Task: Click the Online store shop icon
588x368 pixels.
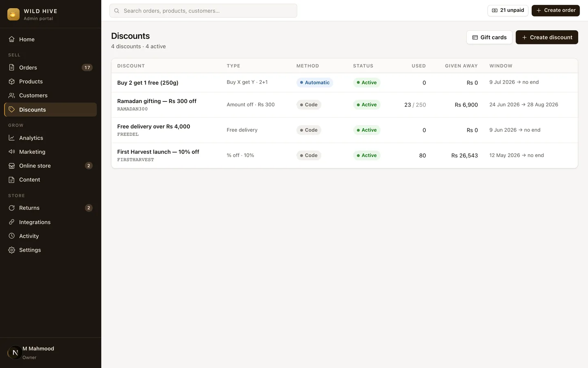Action: 12,166
